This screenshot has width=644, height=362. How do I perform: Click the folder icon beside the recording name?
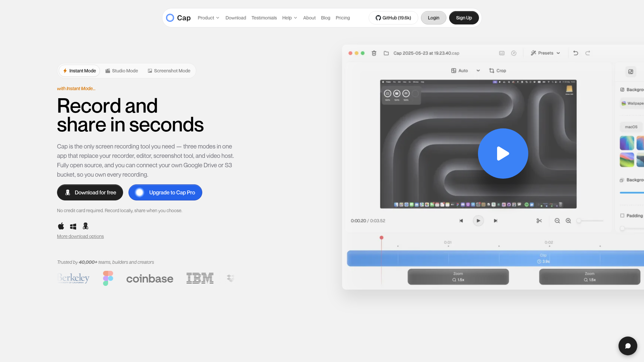[386, 53]
